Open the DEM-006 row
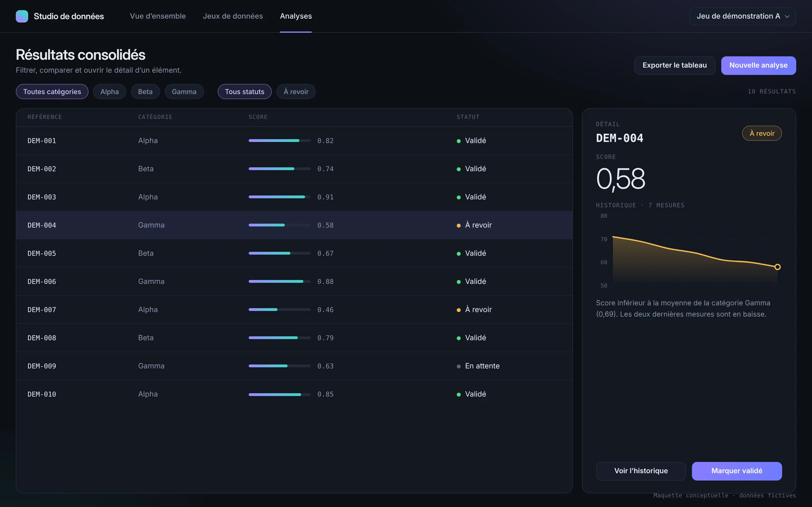 (x=294, y=281)
